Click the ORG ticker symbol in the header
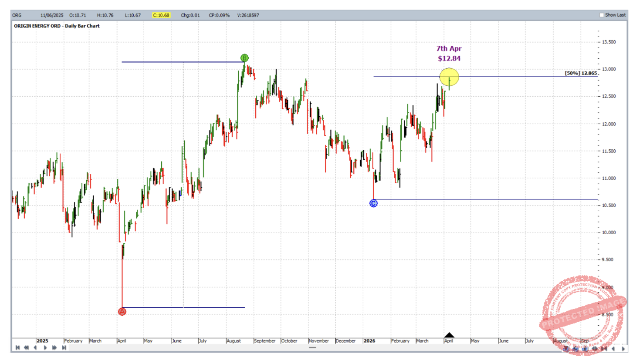This screenshot has width=643, height=364. coord(17,15)
